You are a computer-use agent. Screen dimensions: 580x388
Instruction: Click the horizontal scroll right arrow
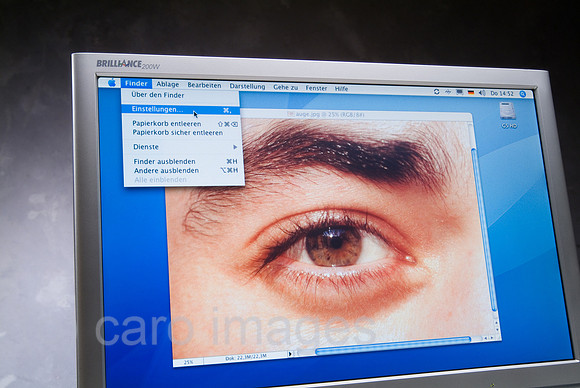point(492,337)
